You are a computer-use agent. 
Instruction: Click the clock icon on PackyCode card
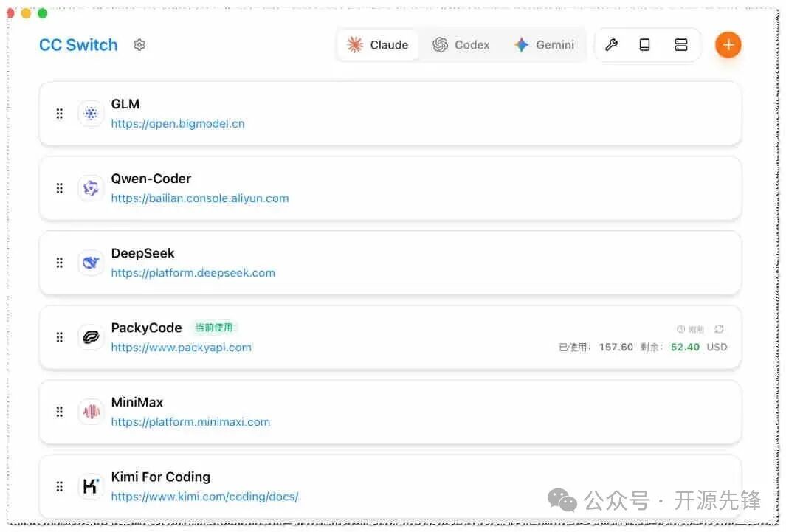[x=680, y=329]
